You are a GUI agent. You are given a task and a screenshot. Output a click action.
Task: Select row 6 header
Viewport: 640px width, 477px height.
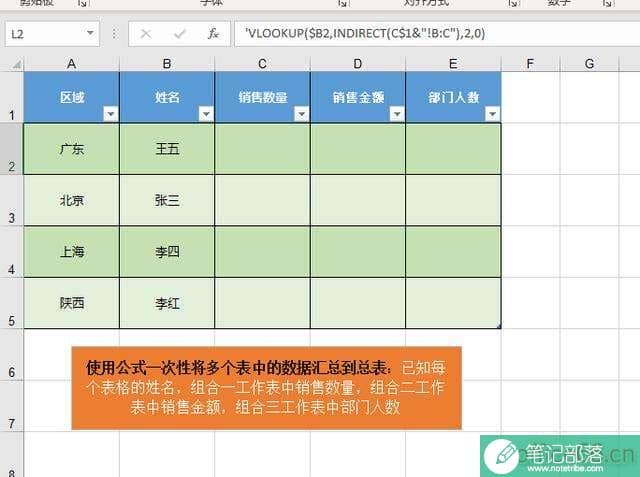point(12,355)
